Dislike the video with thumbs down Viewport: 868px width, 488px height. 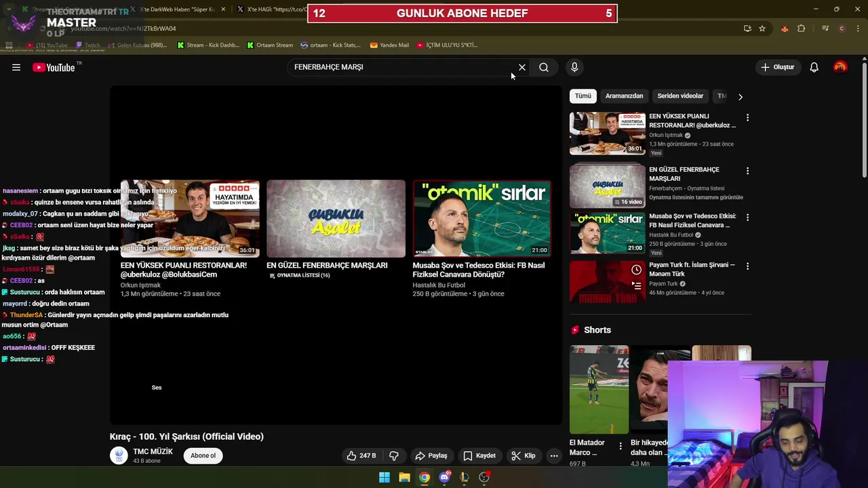[x=394, y=455]
